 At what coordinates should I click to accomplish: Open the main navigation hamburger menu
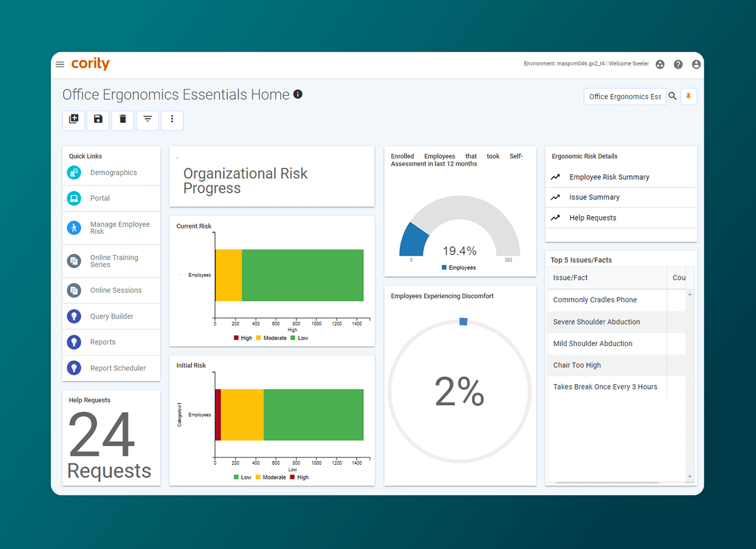(x=59, y=64)
